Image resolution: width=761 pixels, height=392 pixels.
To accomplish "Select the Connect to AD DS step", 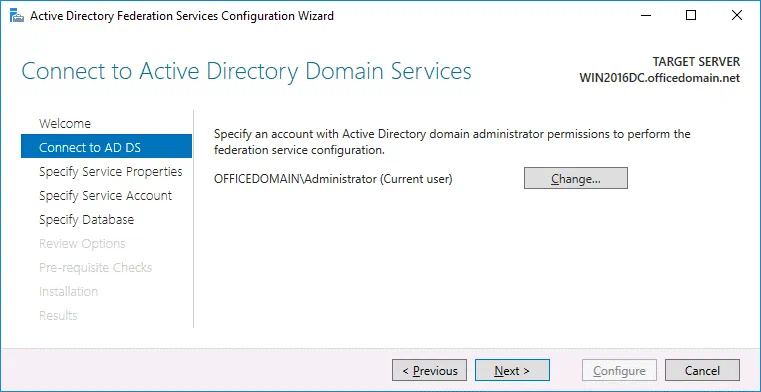I will [106, 147].
